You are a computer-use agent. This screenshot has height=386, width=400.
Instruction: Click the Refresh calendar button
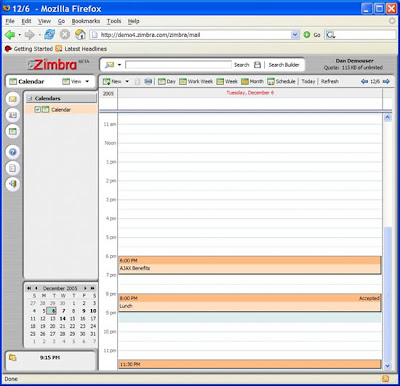coord(330,81)
